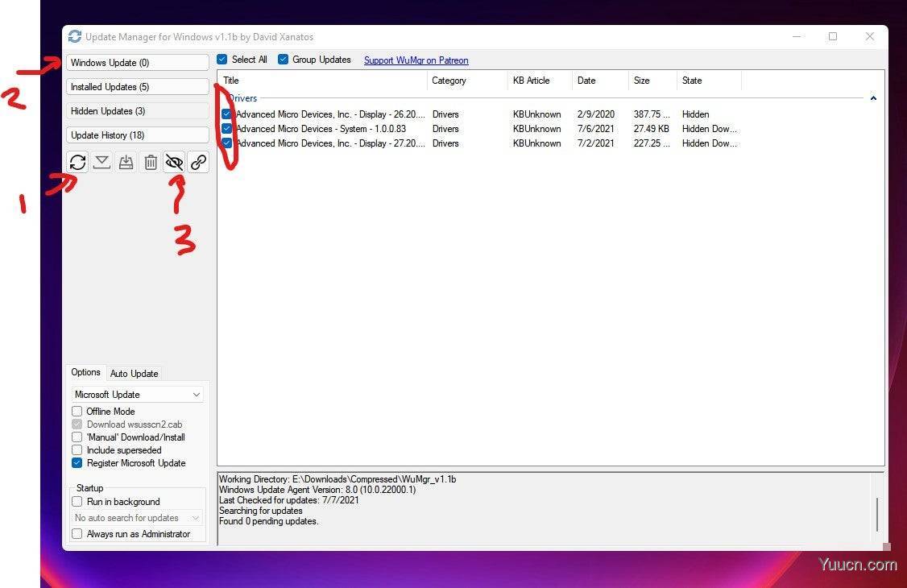907x588 pixels.
Task: Toggle the Select All checkbox
Action: point(222,60)
